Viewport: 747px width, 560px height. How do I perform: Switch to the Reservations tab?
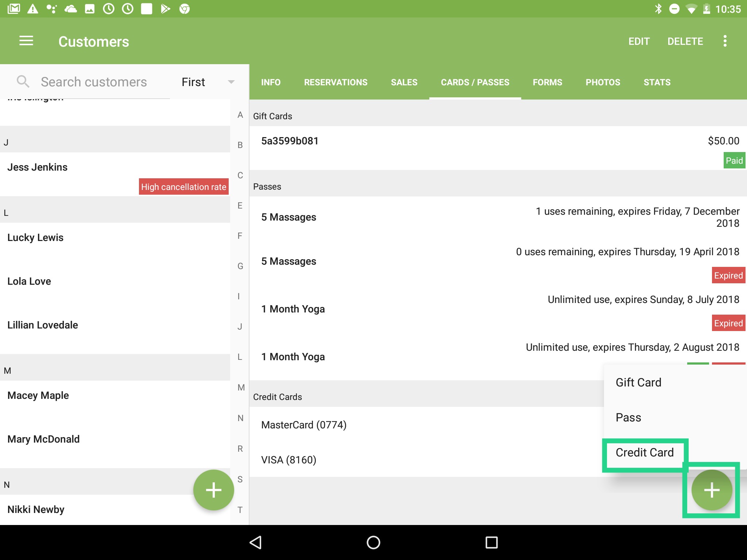click(336, 82)
